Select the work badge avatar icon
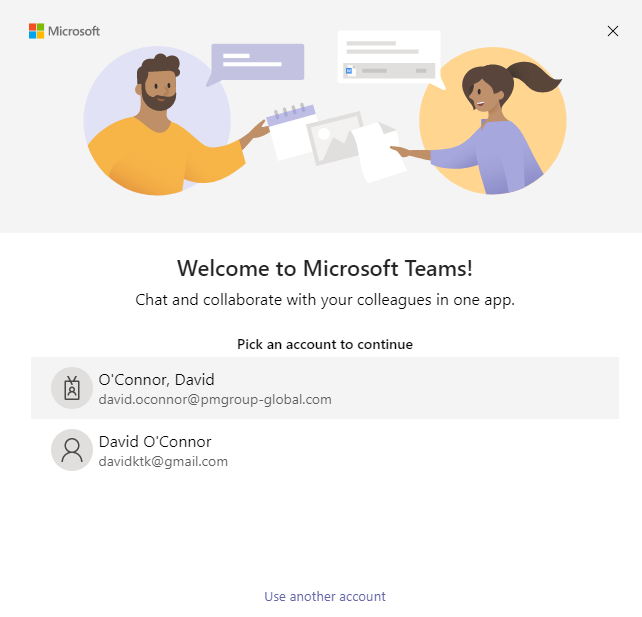Image resolution: width=642 pixels, height=617 pixels. (x=72, y=388)
